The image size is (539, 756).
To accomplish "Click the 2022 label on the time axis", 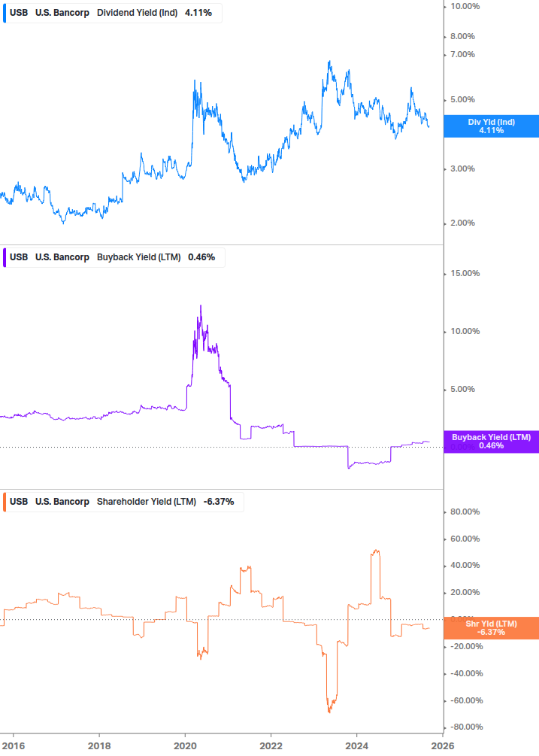I will (x=271, y=746).
